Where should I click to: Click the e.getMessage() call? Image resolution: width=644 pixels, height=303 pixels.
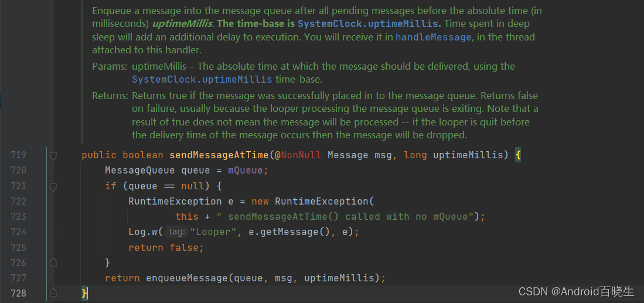(x=289, y=232)
